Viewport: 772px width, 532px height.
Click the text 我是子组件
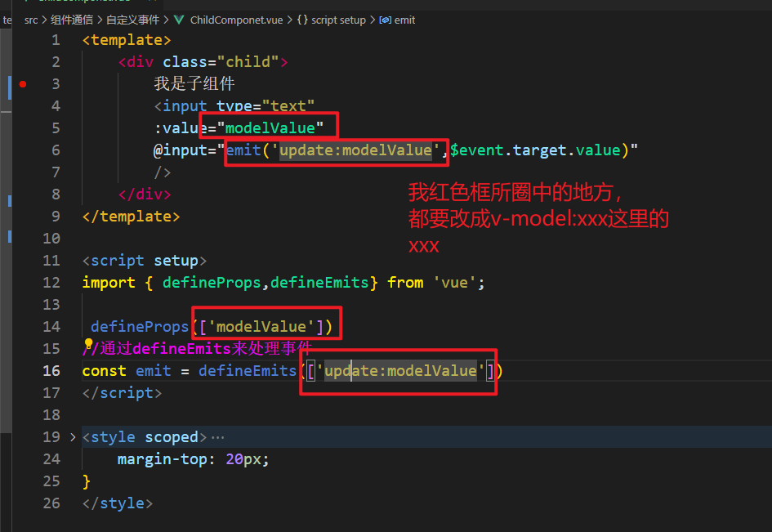(194, 83)
